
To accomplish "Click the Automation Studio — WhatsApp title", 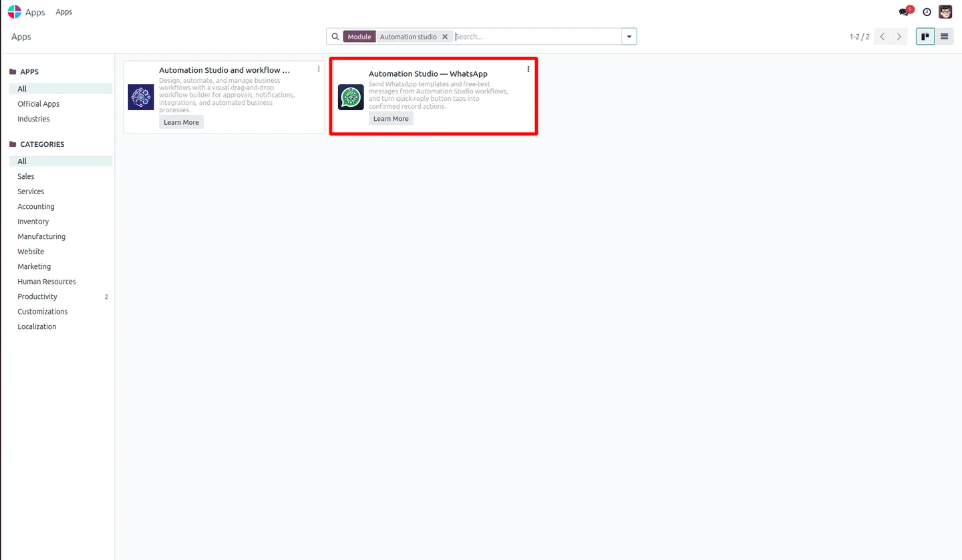I will (x=428, y=73).
